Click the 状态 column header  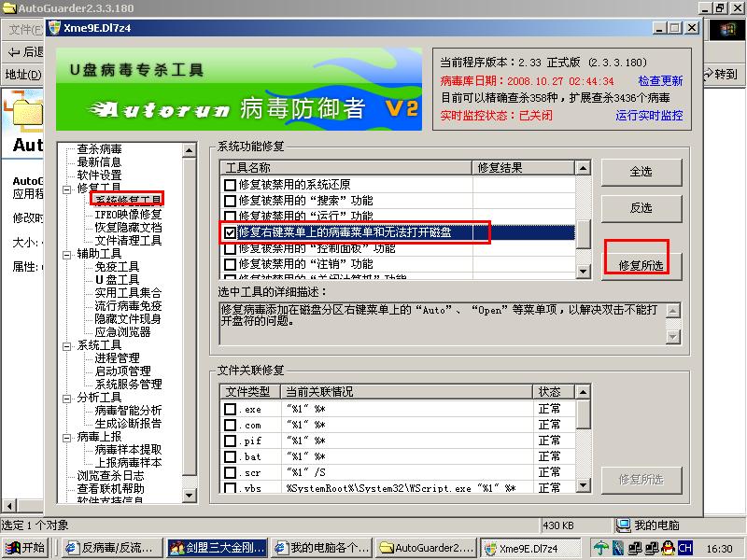pos(554,391)
